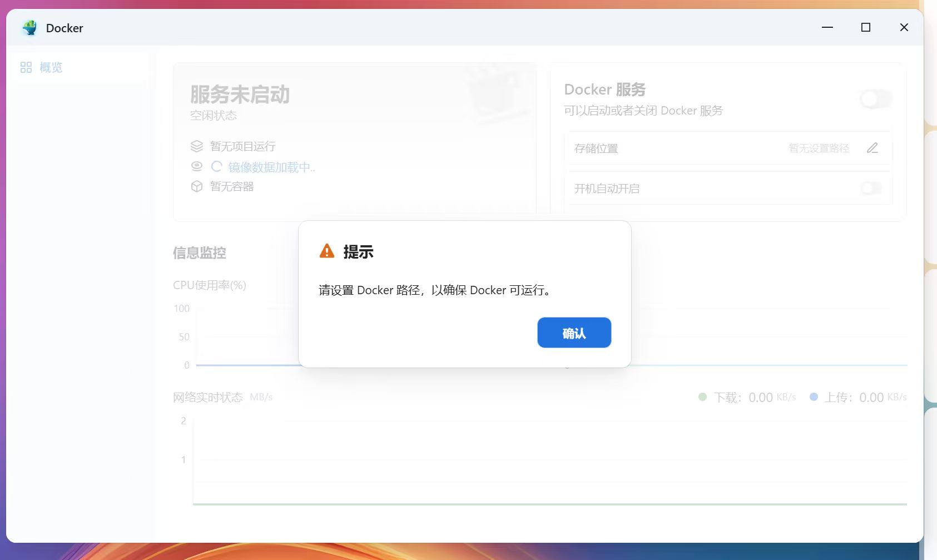937x560 pixels.
Task: Toggle the Docker 服务 switch
Action: tap(875, 99)
